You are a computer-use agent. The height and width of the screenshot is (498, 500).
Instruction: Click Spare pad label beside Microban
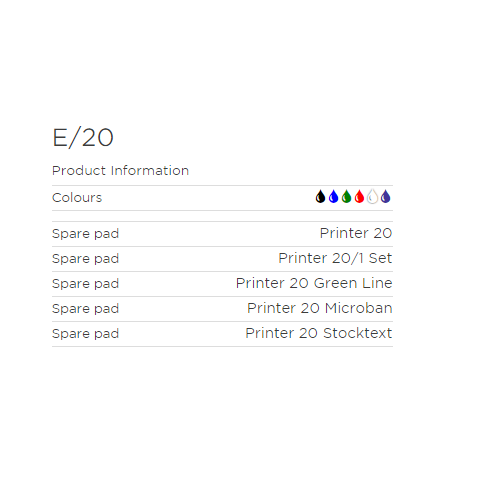click(86, 309)
